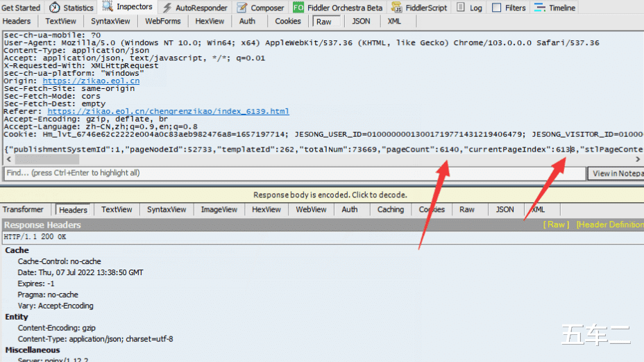Open the Get Started tab
Screen dimensions: 644x362
pyautogui.click(x=21, y=8)
